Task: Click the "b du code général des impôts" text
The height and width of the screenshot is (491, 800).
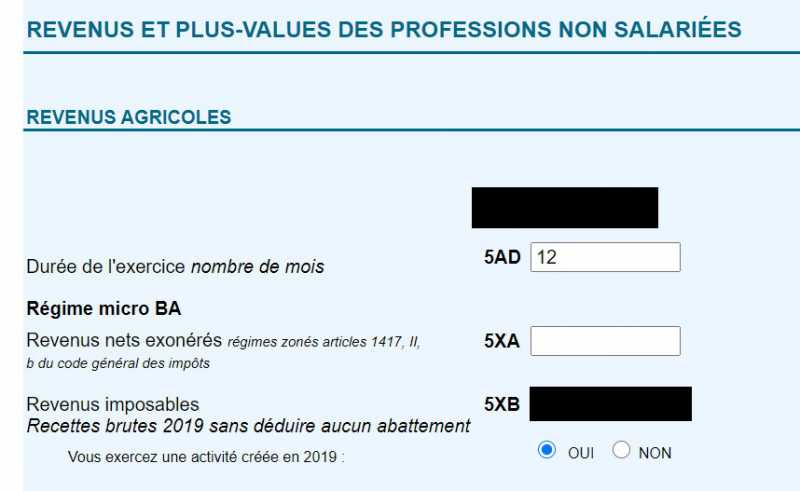Action: 118,363
